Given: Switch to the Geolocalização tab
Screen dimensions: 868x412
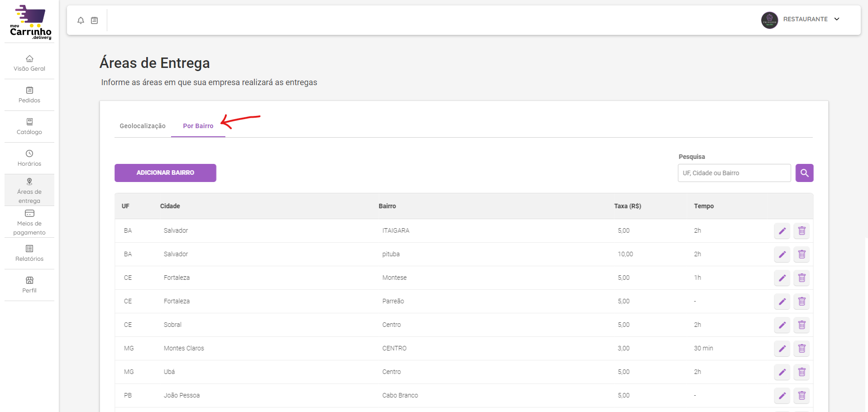Looking at the screenshot, I should (x=143, y=126).
